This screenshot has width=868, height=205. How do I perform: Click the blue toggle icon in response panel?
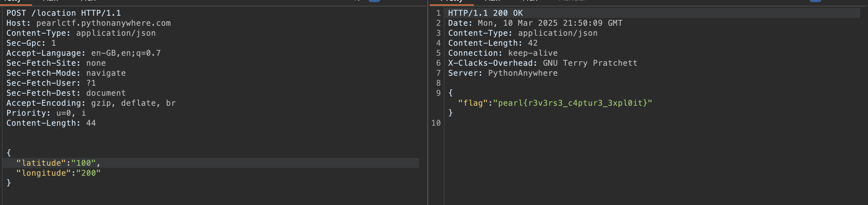click(x=815, y=1)
